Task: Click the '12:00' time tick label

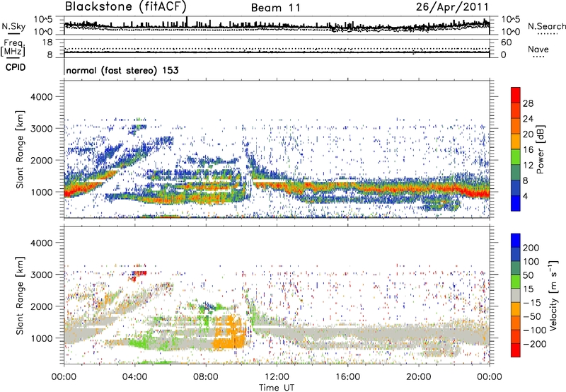Action: pos(277,377)
